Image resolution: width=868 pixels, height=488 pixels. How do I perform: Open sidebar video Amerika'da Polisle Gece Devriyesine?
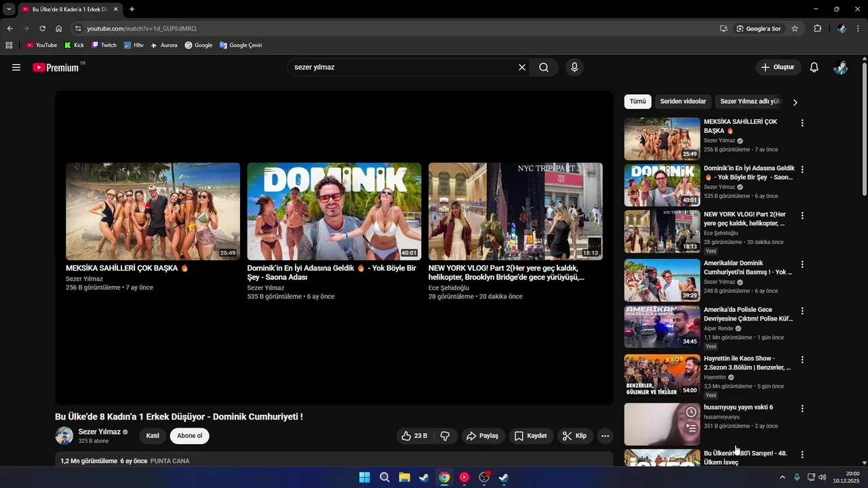click(x=749, y=314)
